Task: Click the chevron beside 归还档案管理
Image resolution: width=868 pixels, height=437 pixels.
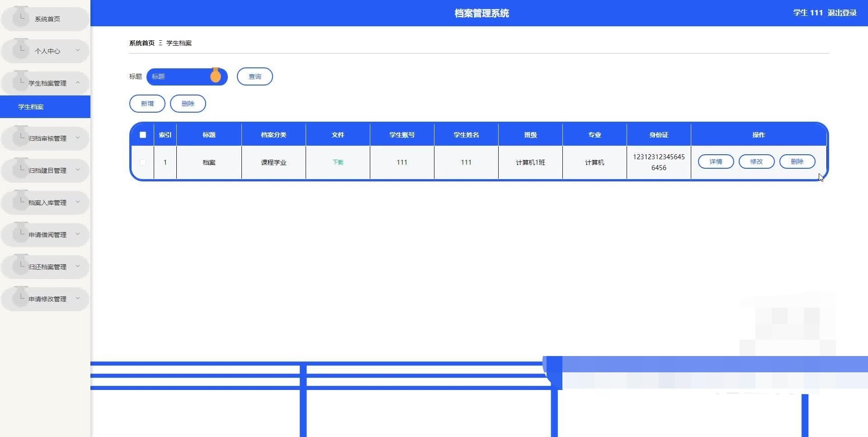Action: 78,266
